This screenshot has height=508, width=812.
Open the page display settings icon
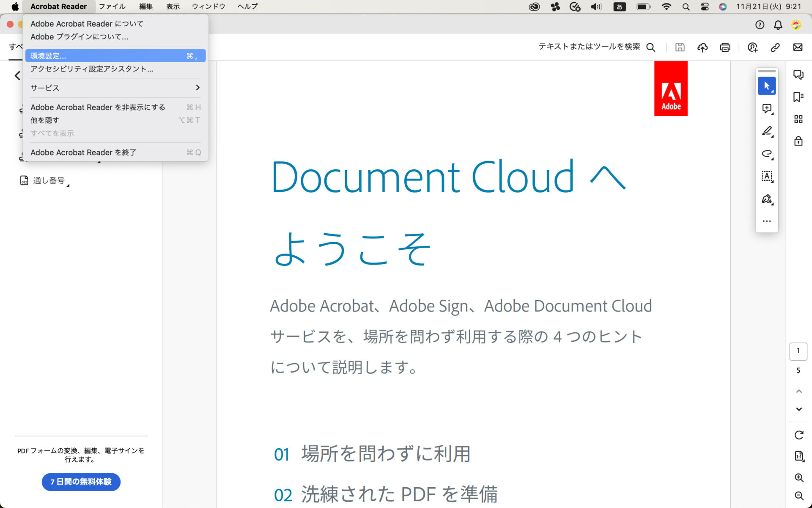(798, 456)
